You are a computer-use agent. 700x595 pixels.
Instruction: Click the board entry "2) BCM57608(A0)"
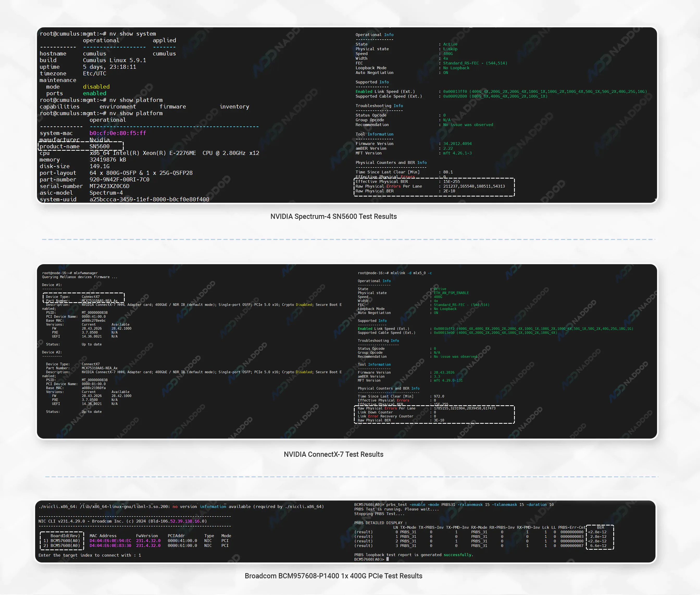(62, 546)
